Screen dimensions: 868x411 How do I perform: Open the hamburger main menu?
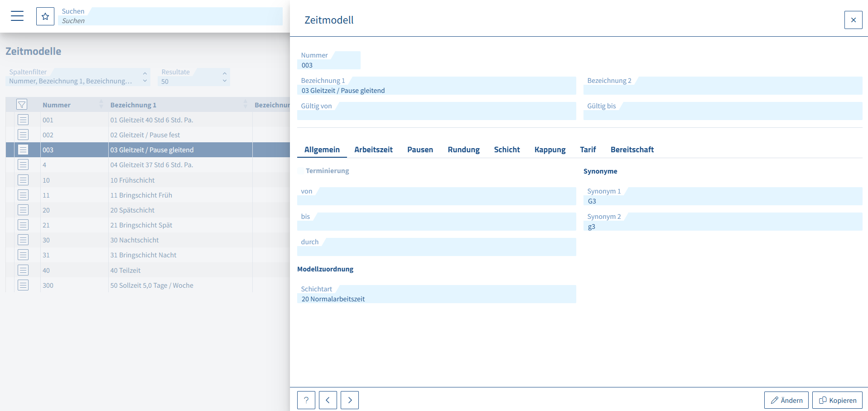pyautogui.click(x=17, y=16)
